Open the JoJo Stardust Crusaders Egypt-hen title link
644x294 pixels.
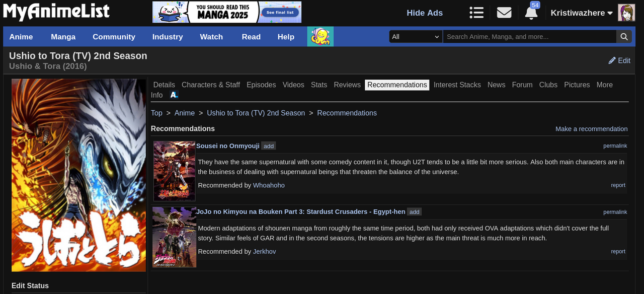coord(301,212)
